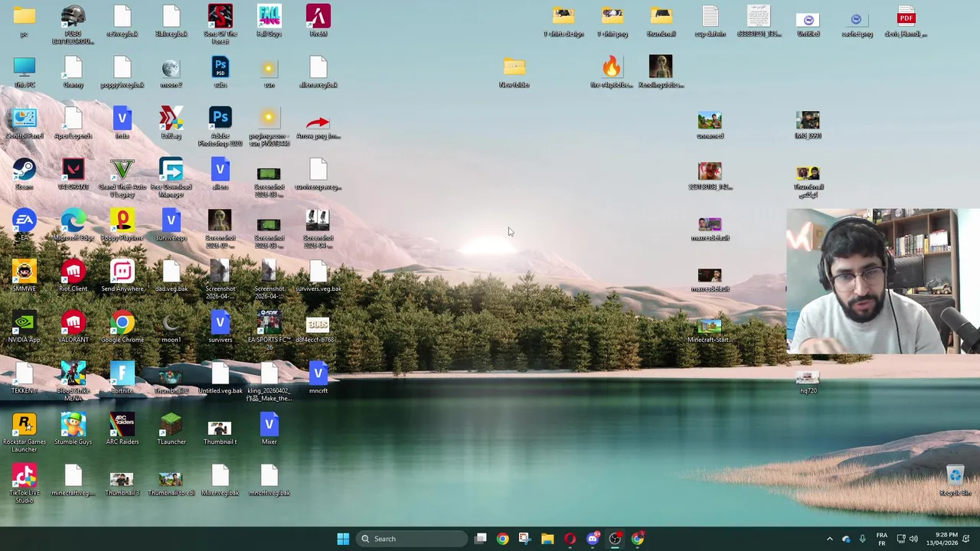
Task: Select the Grand Theft Auto V Legacy icon
Action: click(x=122, y=178)
